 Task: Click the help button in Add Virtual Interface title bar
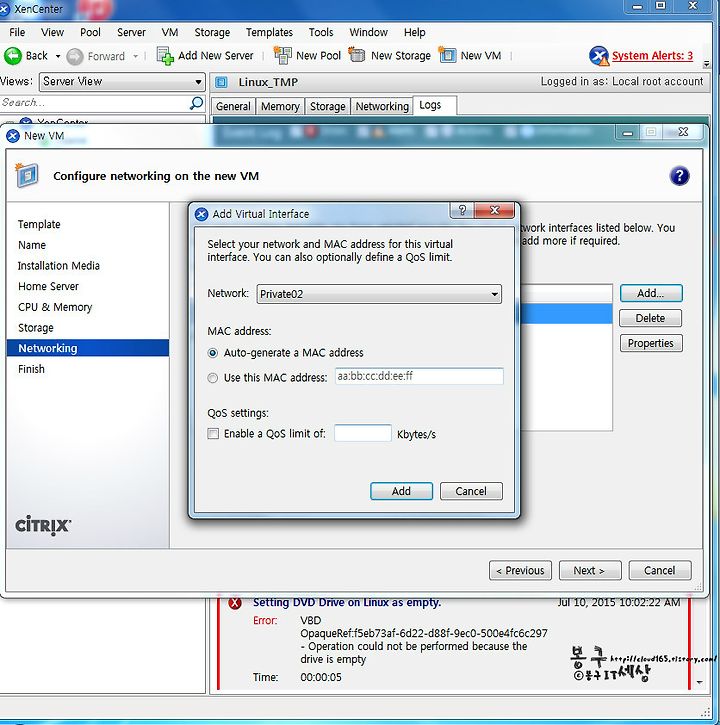462,210
